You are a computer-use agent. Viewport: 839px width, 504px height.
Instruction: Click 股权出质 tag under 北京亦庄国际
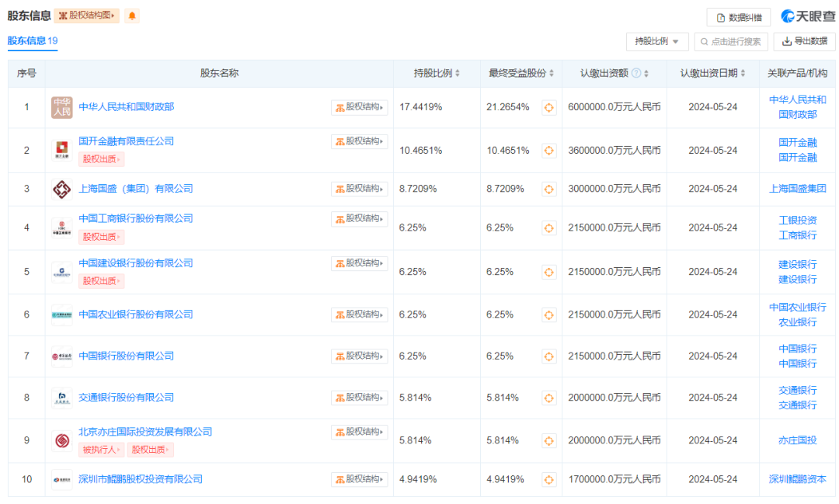151,450
